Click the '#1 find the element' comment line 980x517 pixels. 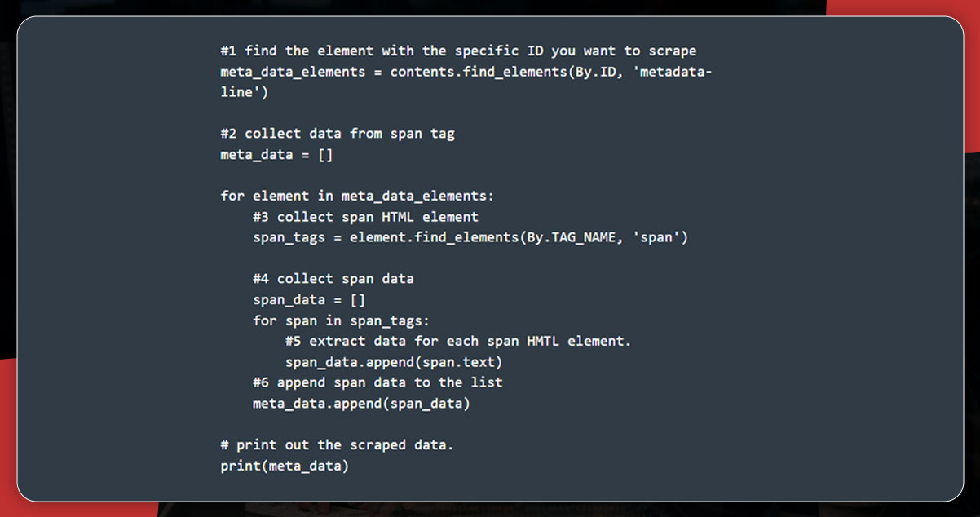click(458, 51)
